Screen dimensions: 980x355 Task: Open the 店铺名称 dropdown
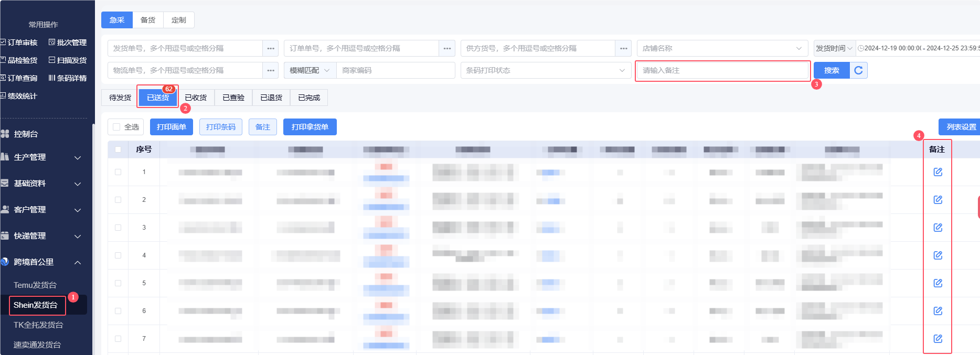[722, 48]
